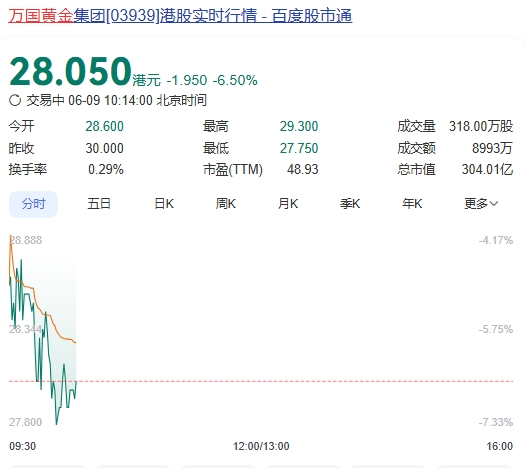Click the 28.888 chart axis label

(x=25, y=240)
